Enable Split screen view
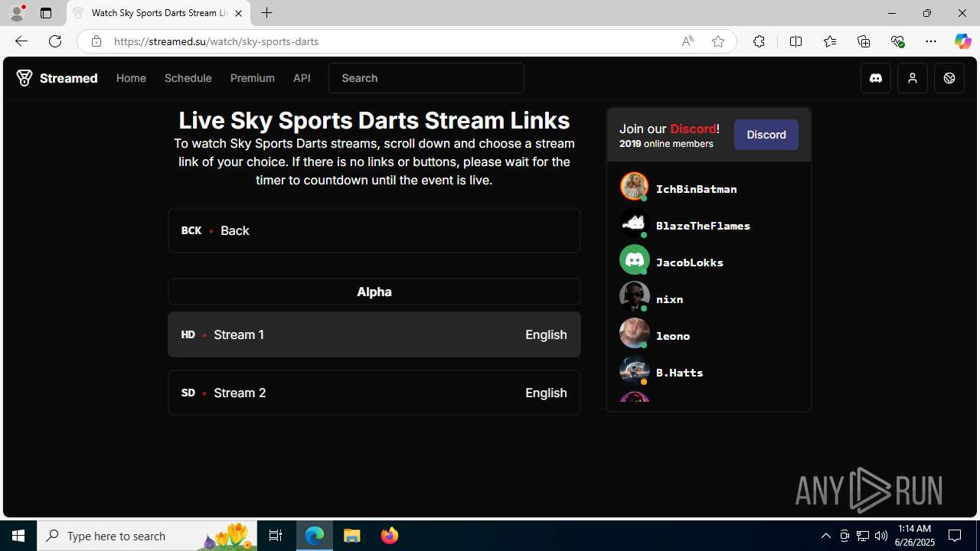 click(796, 41)
